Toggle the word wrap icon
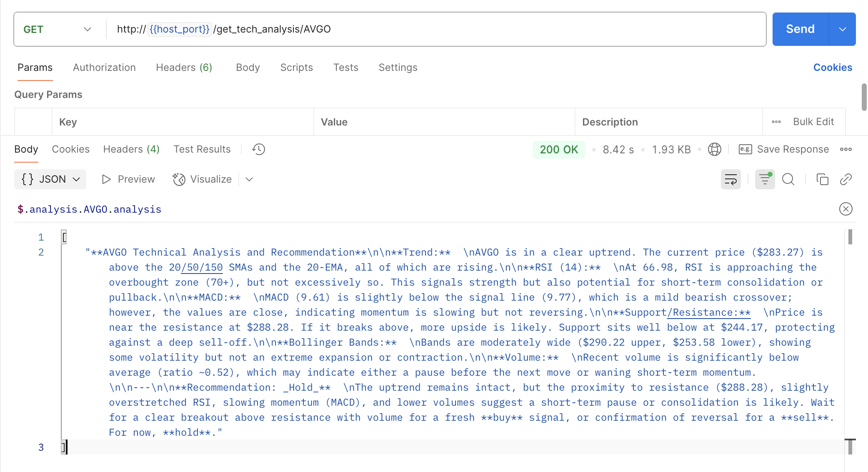The height and width of the screenshot is (472, 868). pyautogui.click(x=731, y=179)
